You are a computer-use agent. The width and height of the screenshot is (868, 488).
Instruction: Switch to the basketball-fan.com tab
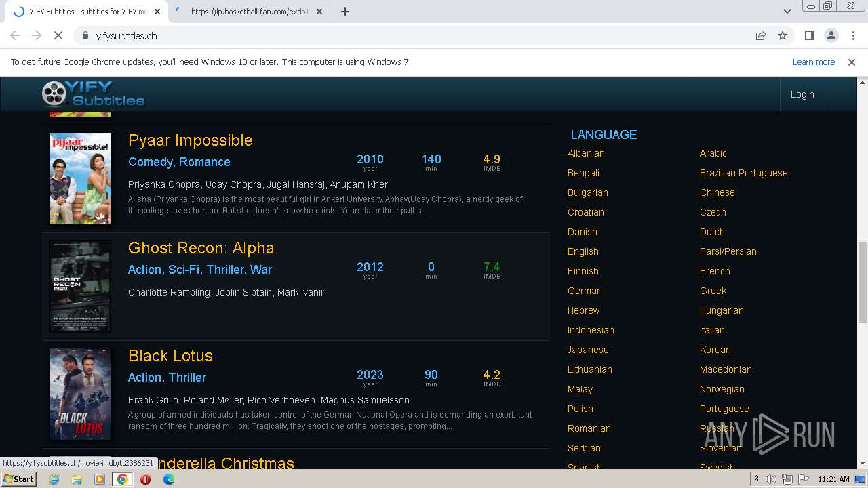pos(248,12)
